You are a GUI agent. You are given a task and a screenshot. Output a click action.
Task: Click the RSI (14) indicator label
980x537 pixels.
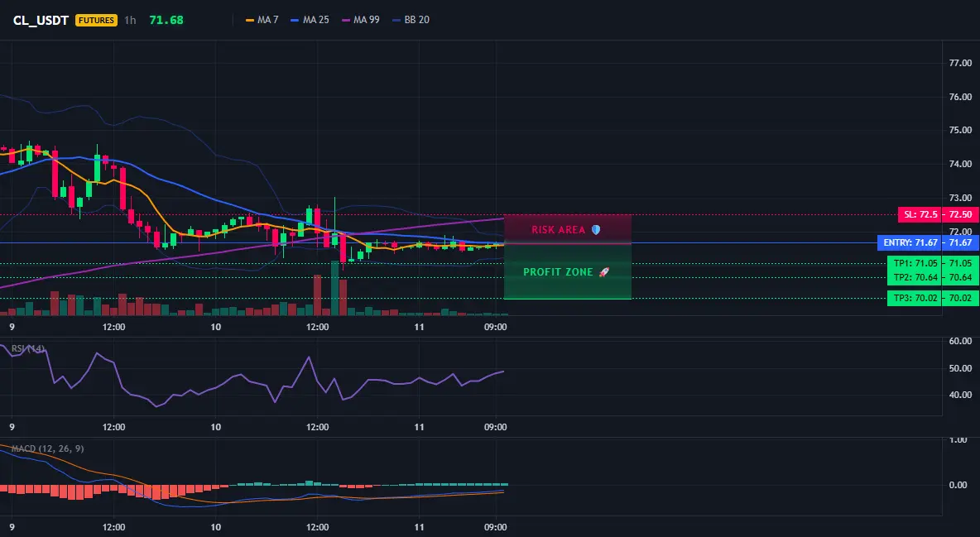[x=28, y=348]
